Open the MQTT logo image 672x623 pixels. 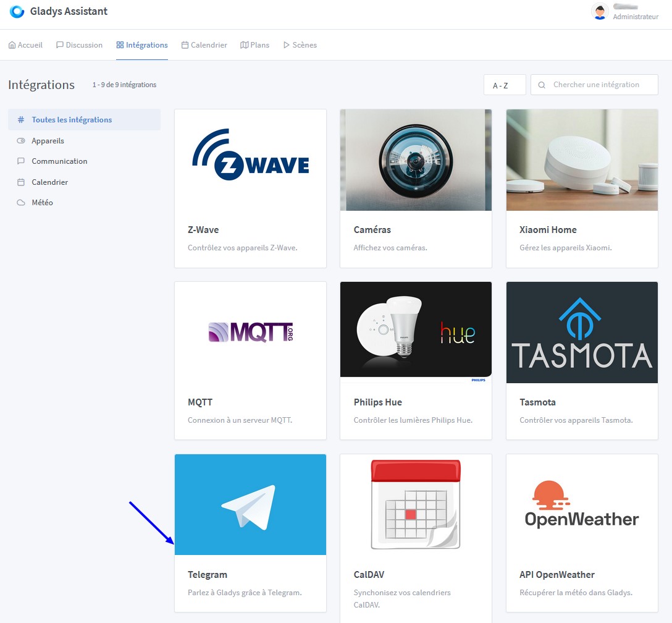250,333
